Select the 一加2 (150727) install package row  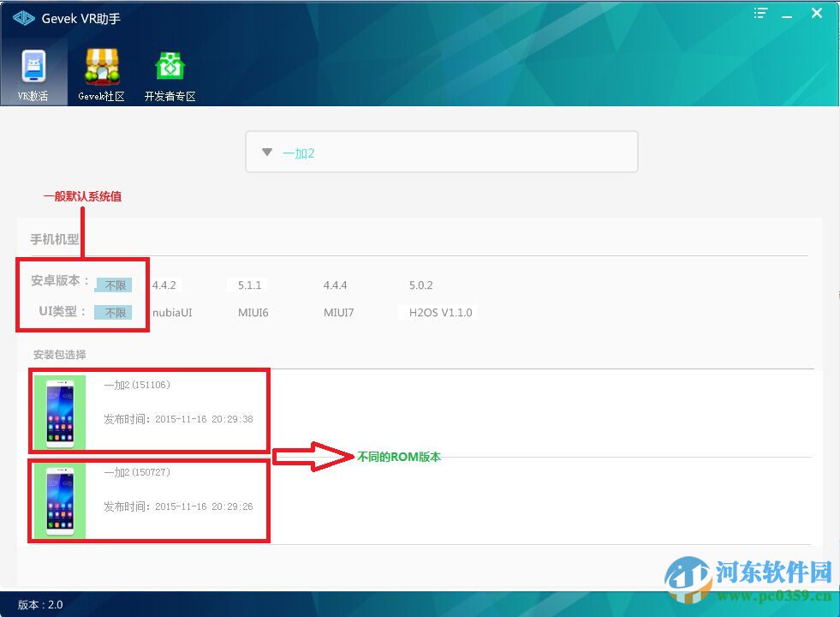(x=148, y=500)
